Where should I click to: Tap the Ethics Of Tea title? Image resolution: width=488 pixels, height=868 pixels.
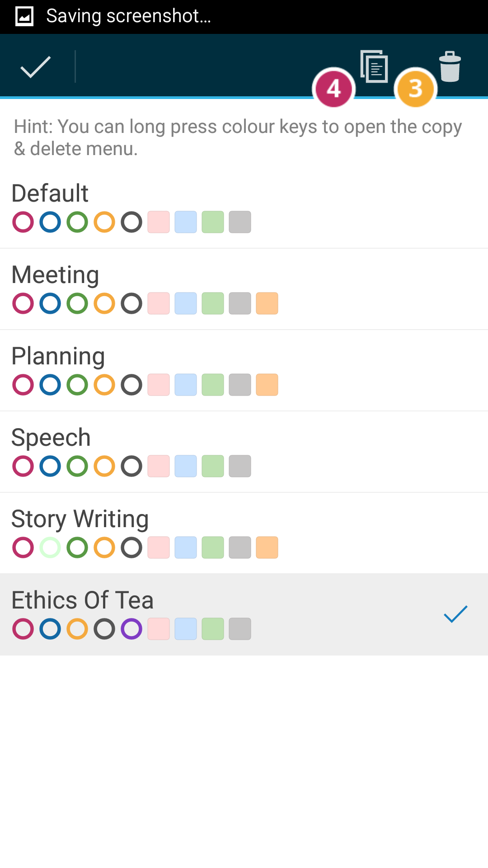pyautogui.click(x=82, y=600)
